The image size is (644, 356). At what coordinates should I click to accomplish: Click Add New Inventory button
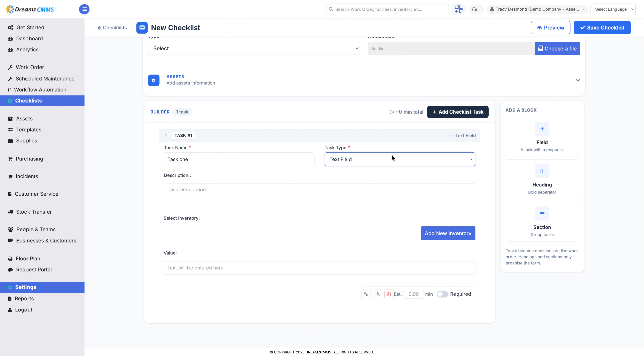[x=448, y=233]
